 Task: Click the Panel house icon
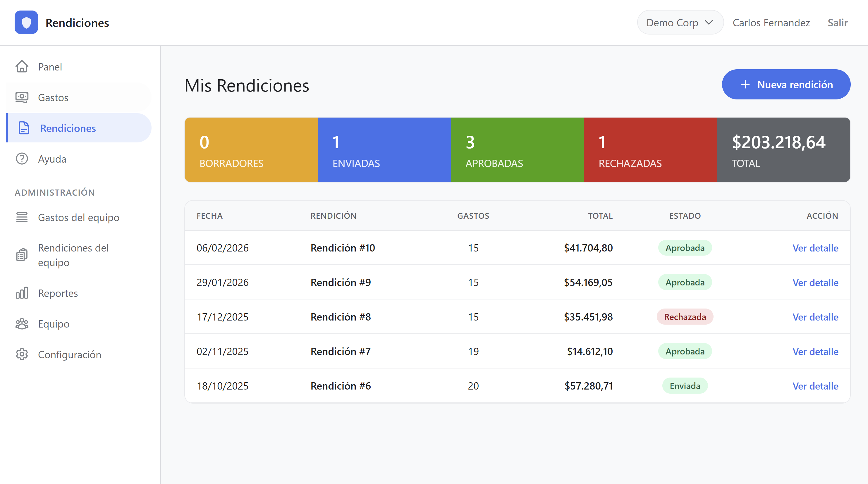pyautogui.click(x=22, y=67)
